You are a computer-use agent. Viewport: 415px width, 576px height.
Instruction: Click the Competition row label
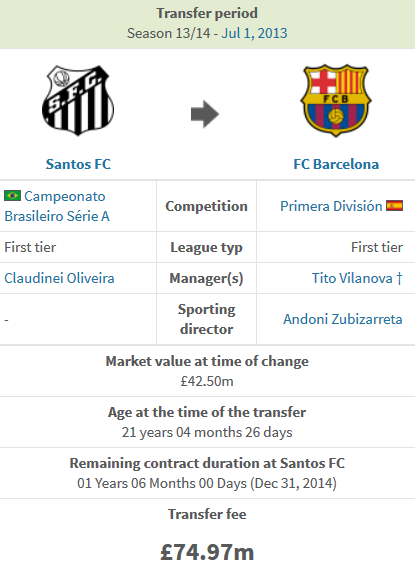[x=206, y=206]
